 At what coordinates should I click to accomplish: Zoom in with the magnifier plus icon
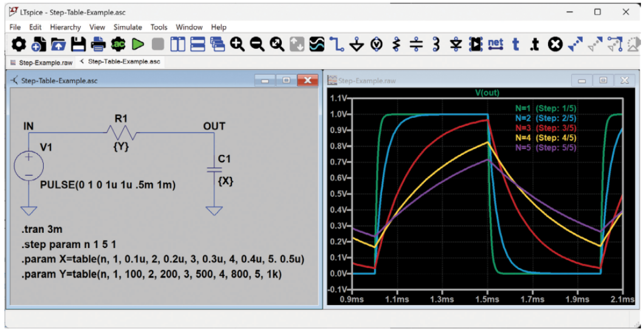(238, 44)
